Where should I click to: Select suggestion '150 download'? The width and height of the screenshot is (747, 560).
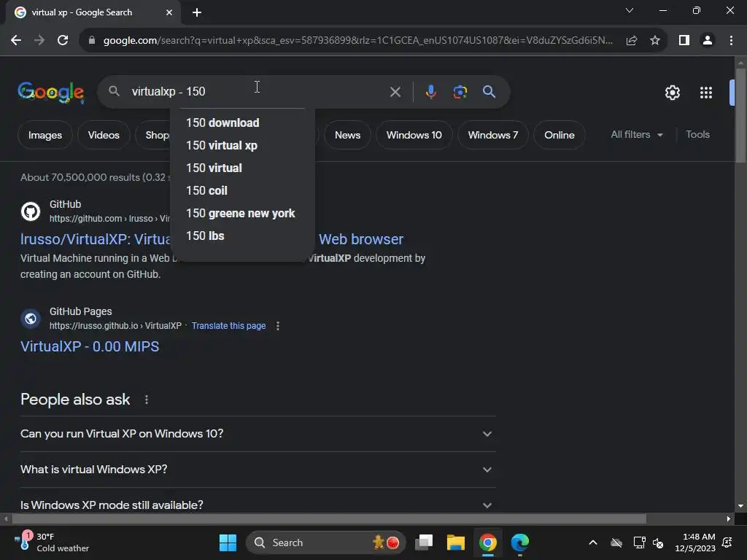pos(242,122)
